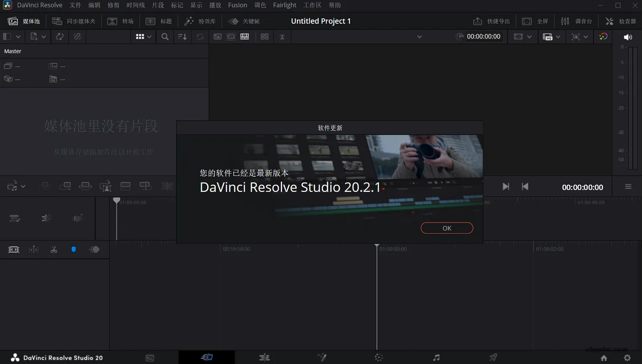The image size is (642, 364).
Task: Click the 快捷导出 quick export button
Action: (x=492, y=21)
